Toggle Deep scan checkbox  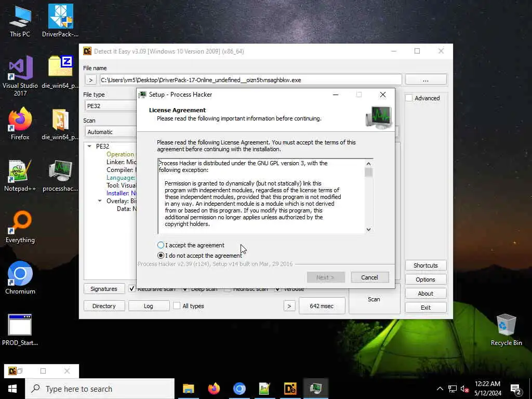185,289
